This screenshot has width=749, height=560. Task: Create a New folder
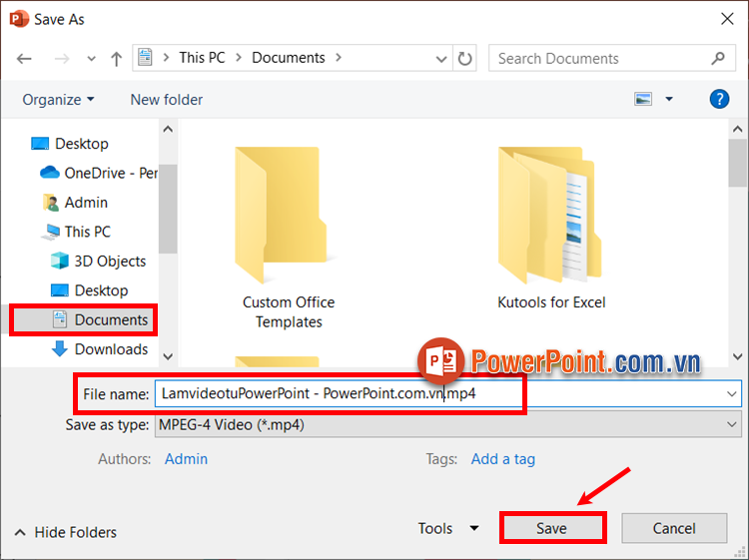click(166, 100)
